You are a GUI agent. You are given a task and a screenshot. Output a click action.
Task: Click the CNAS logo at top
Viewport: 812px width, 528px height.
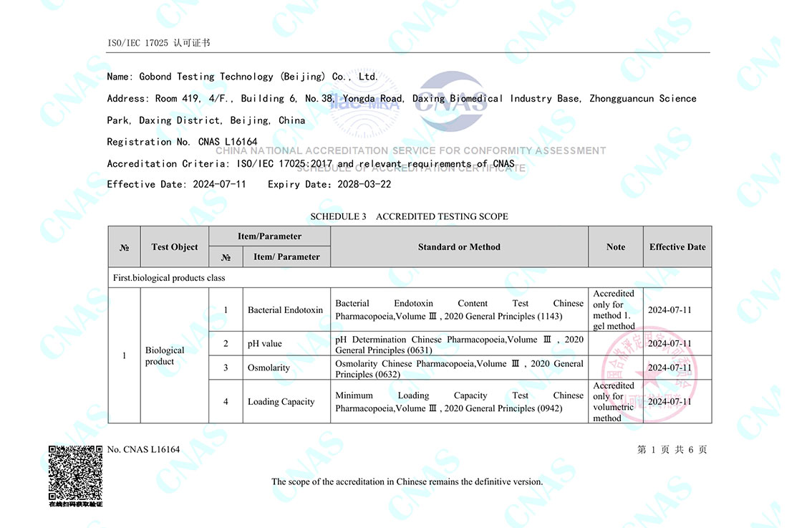(x=450, y=102)
